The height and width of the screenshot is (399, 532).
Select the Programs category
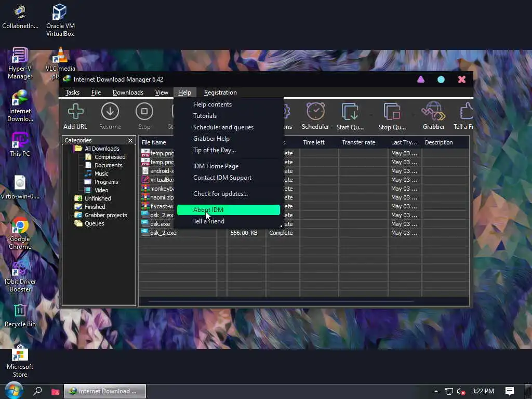[x=101, y=182]
